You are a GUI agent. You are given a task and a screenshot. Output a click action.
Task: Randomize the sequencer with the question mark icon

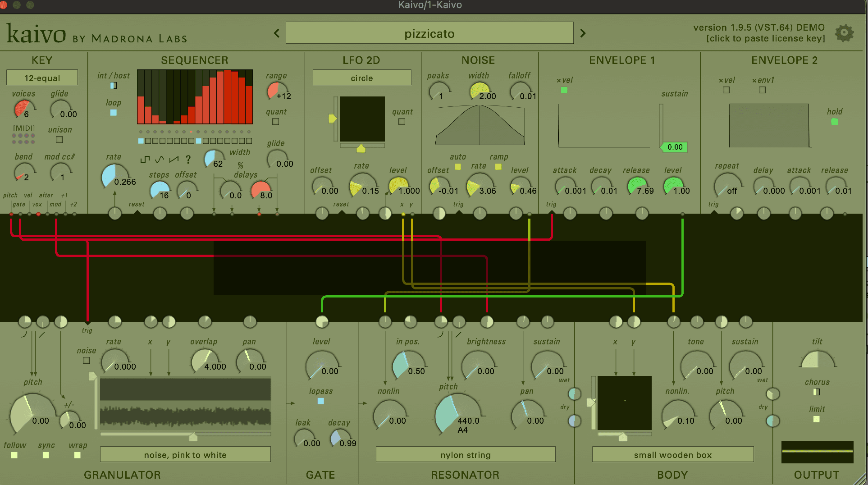[188, 159]
